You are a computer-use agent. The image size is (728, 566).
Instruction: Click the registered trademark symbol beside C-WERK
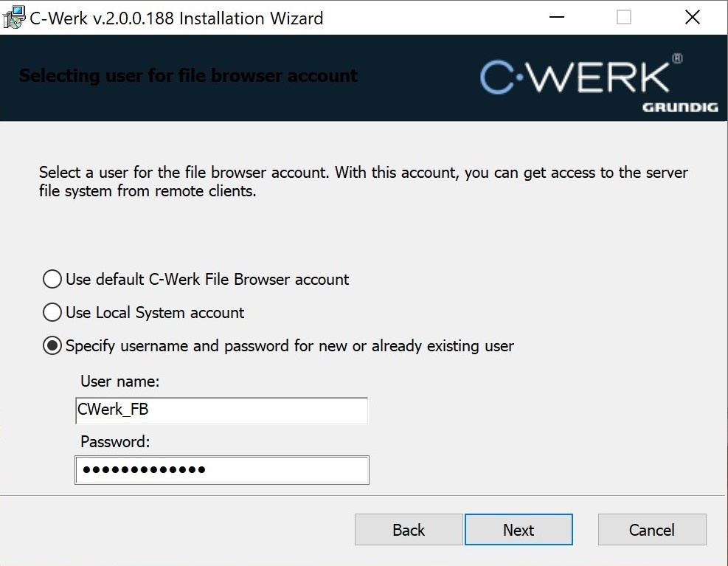pyautogui.click(x=678, y=59)
